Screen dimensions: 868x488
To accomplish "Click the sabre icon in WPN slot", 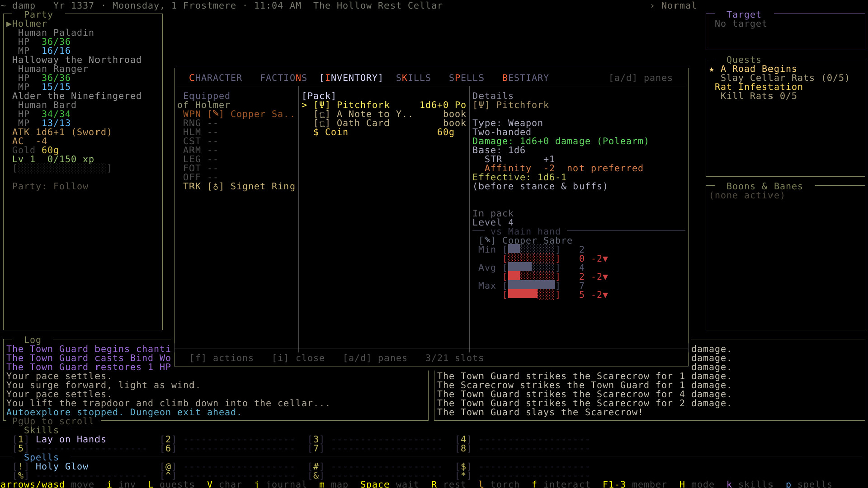I will coord(216,114).
